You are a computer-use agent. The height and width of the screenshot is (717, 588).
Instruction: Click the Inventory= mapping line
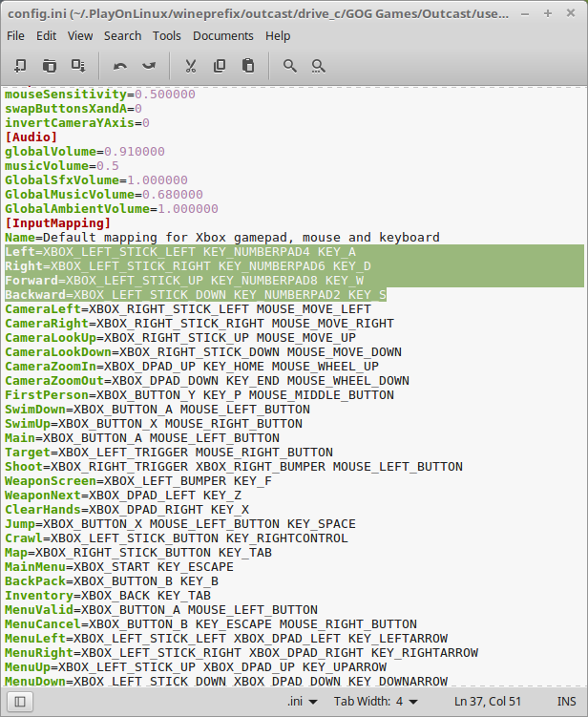(108, 596)
